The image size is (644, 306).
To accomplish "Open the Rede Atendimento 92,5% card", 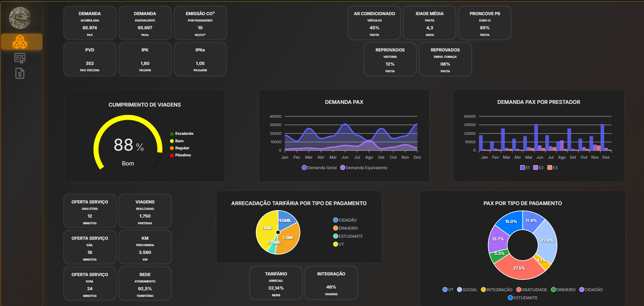I will point(145,284).
